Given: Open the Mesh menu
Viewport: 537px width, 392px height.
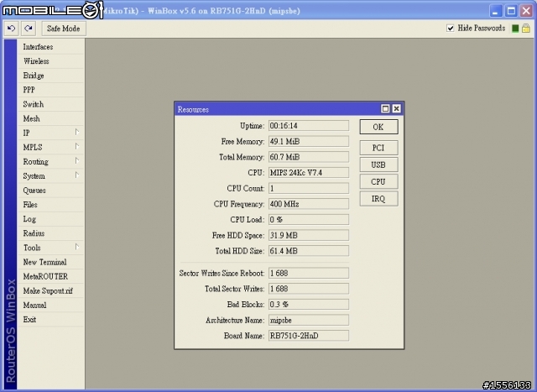Looking at the screenshot, I should [x=50, y=118].
